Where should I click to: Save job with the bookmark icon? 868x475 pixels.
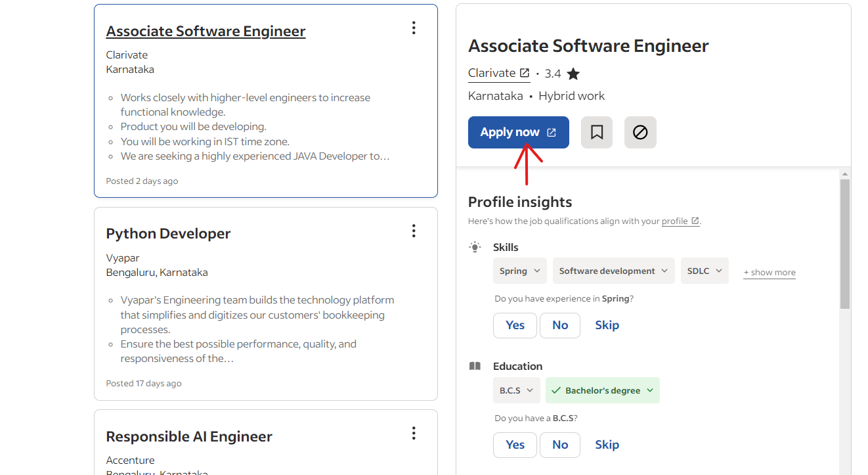(x=597, y=133)
